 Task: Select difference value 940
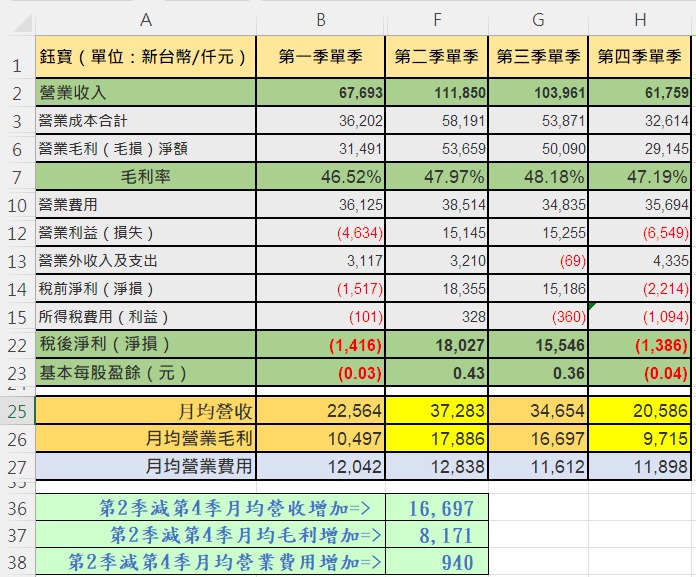tap(437, 562)
